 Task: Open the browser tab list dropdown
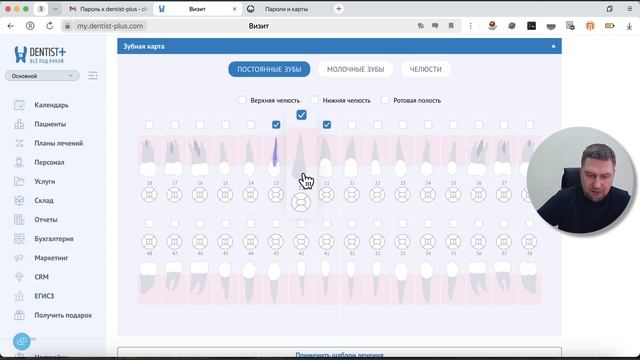(55, 9)
